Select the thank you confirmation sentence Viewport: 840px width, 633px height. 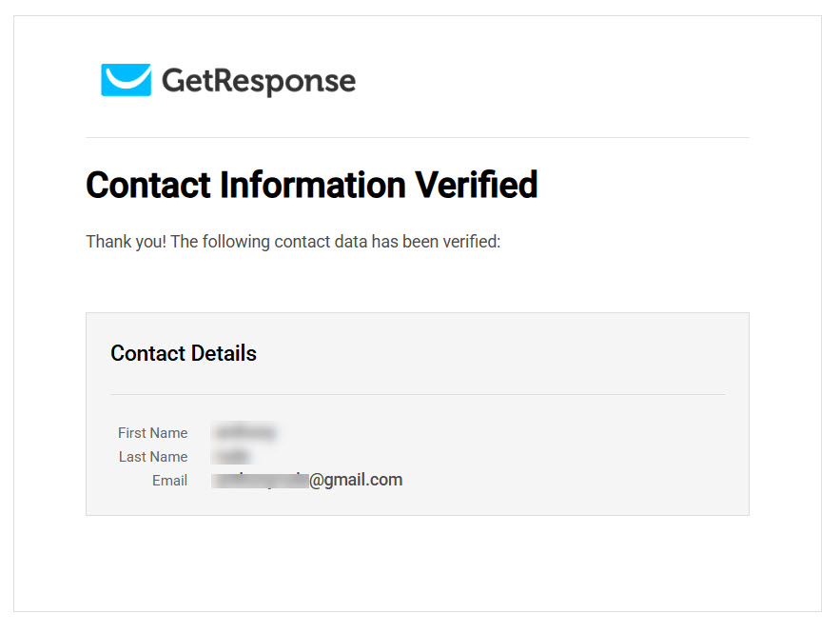[293, 242]
